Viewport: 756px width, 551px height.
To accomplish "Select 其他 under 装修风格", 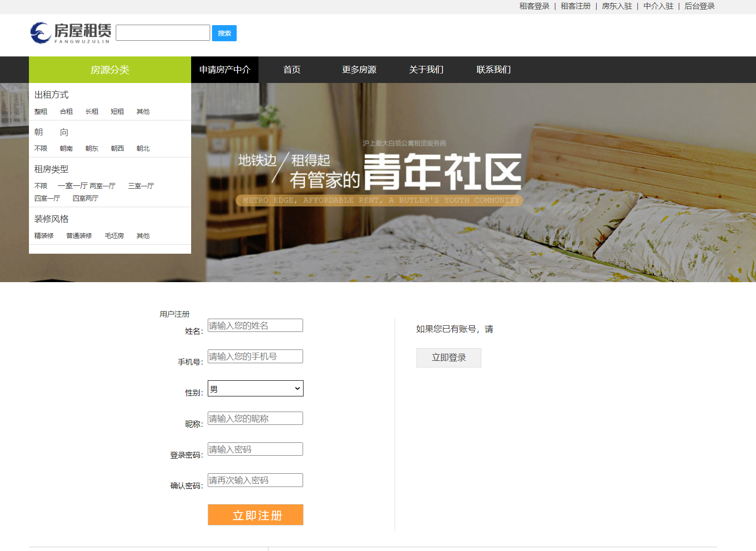I will click(143, 236).
